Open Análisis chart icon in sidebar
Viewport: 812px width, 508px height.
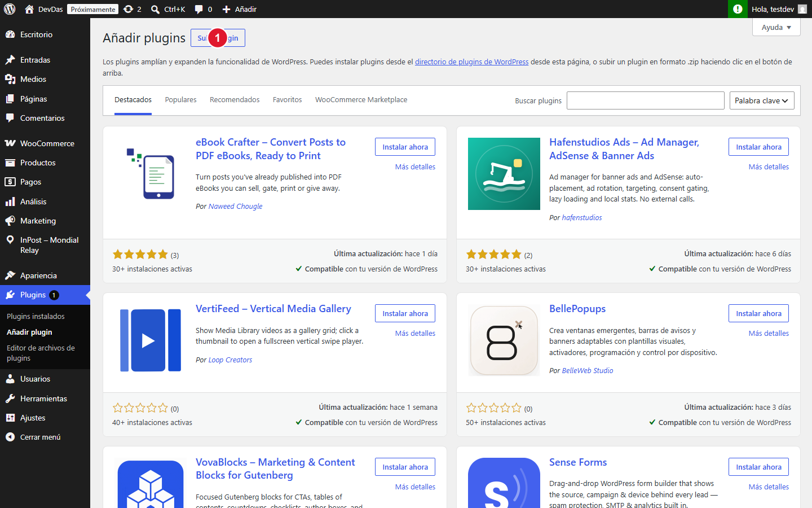pos(10,202)
